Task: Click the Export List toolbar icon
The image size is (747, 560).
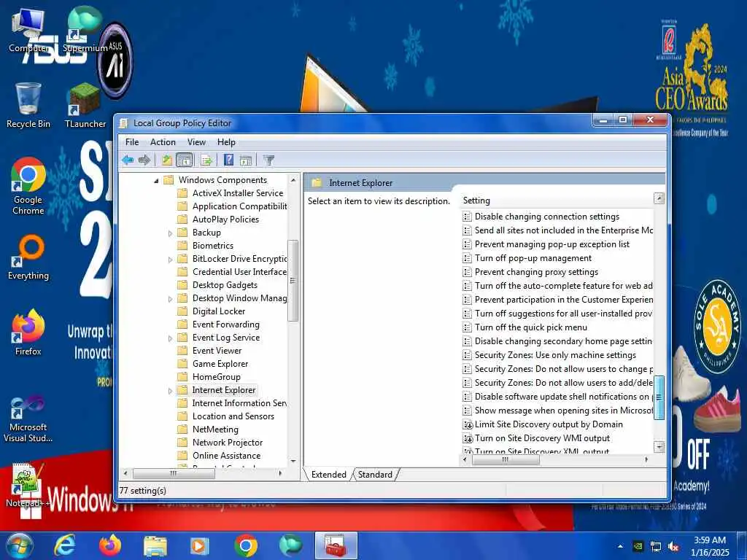Action: [x=206, y=160]
